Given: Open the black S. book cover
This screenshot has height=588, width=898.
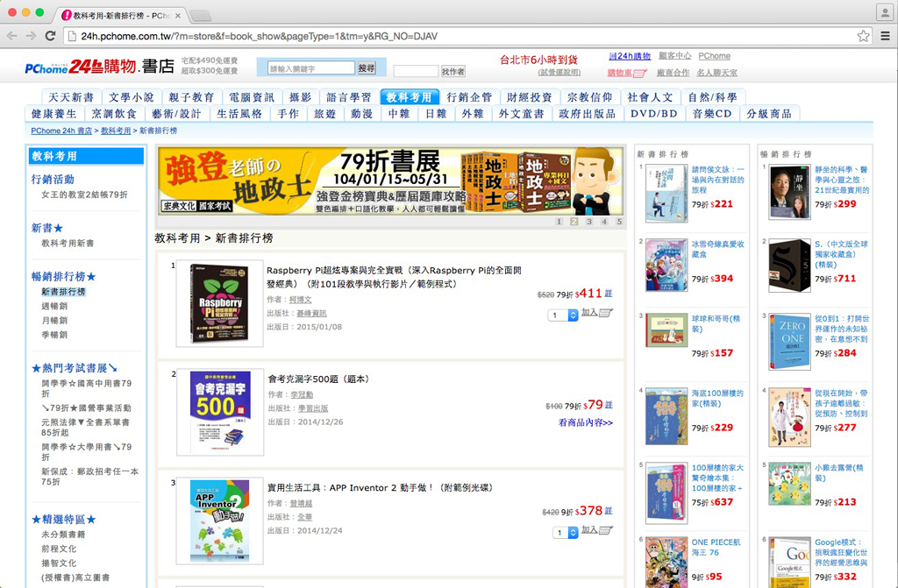Looking at the screenshot, I should point(789,266).
